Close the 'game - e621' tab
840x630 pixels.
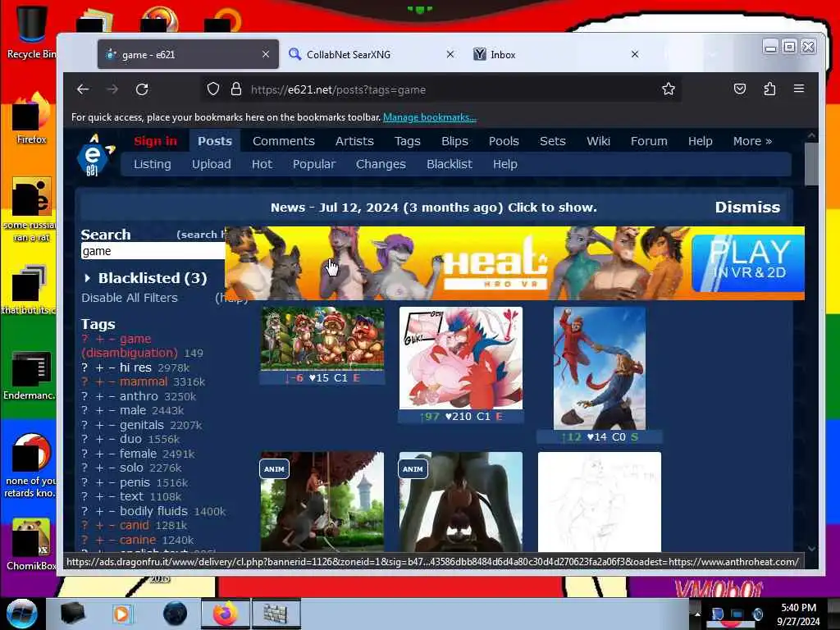[266, 54]
